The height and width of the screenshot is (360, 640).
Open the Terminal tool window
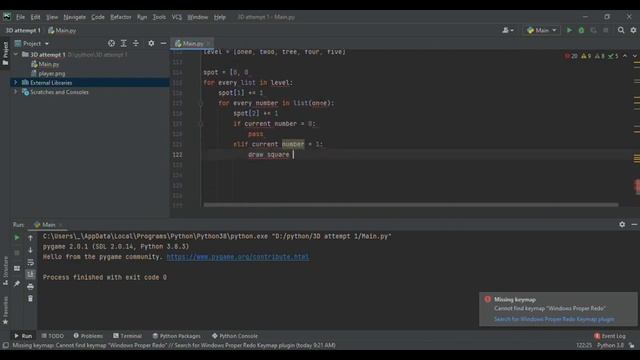(x=127, y=336)
